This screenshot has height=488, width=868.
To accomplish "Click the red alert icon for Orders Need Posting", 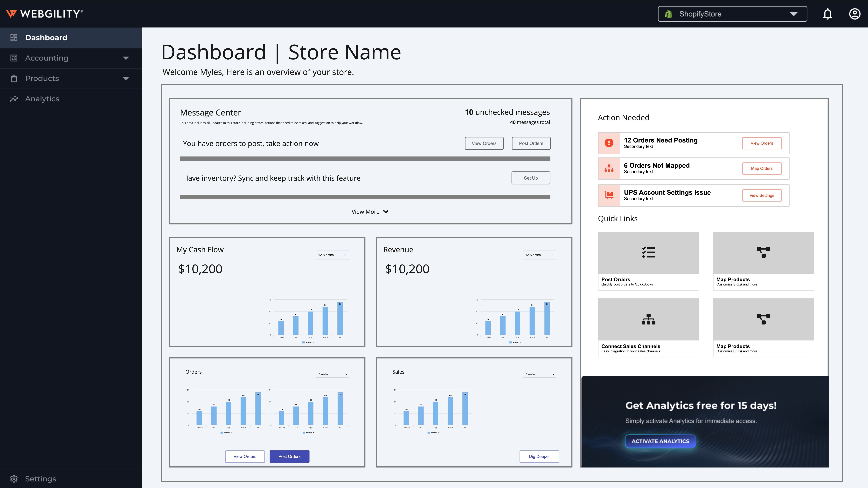I will (609, 143).
